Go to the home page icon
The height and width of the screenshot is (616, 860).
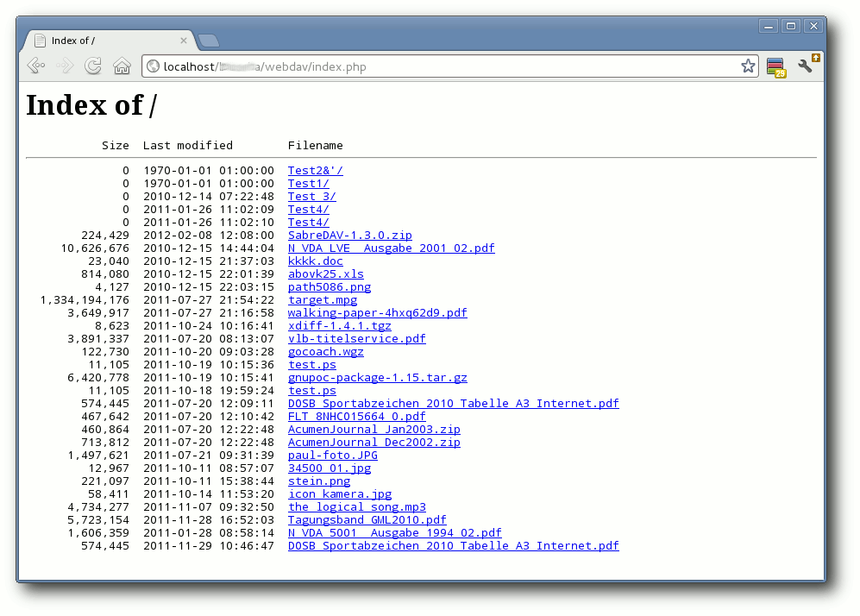click(122, 66)
